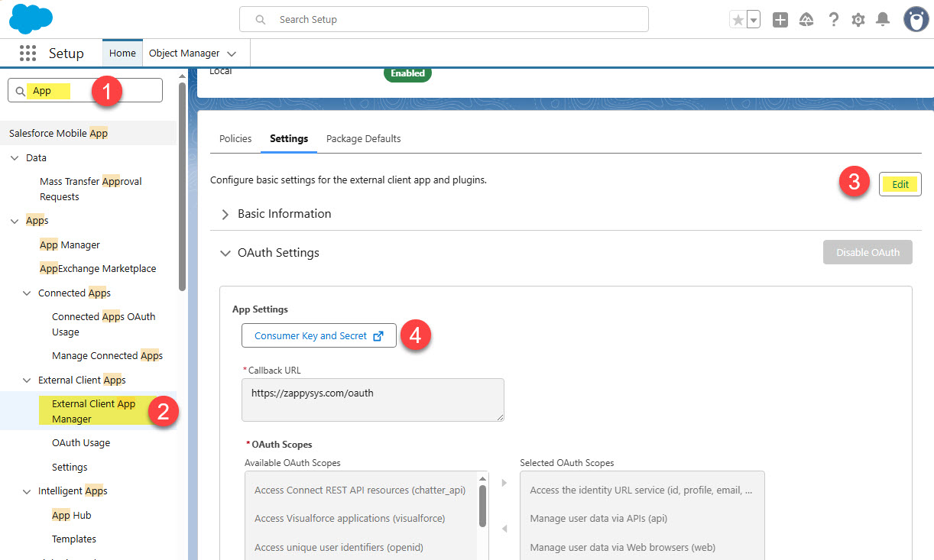Click the Edit button
This screenshot has width=934, height=560.
[900, 184]
